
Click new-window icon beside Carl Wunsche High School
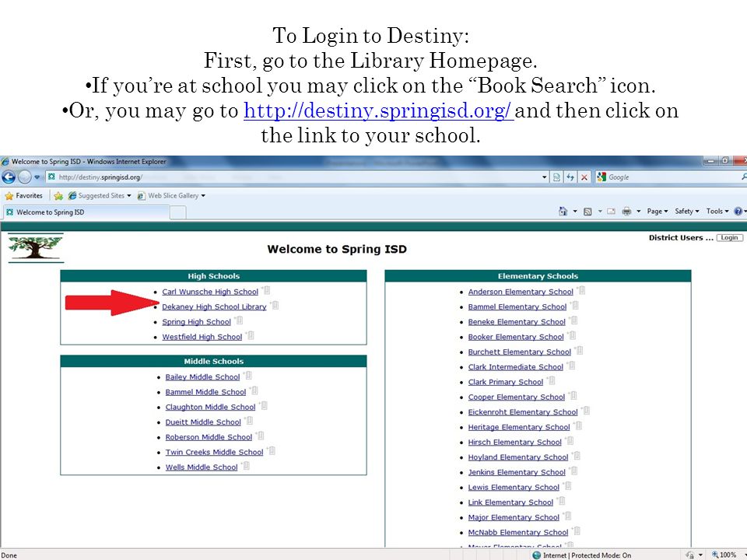tap(265, 290)
